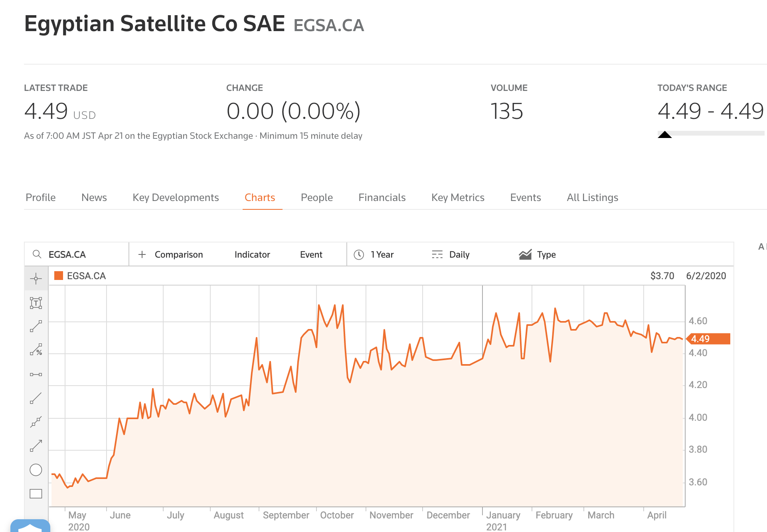Click the today's range slider marker
This screenshot has width=767, height=532.
pos(665,134)
